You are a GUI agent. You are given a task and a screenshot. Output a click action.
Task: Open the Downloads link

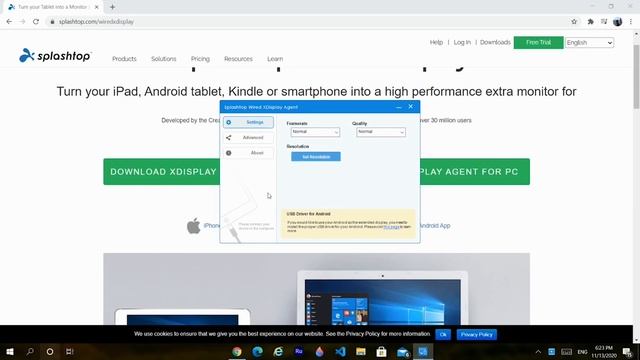pos(495,42)
